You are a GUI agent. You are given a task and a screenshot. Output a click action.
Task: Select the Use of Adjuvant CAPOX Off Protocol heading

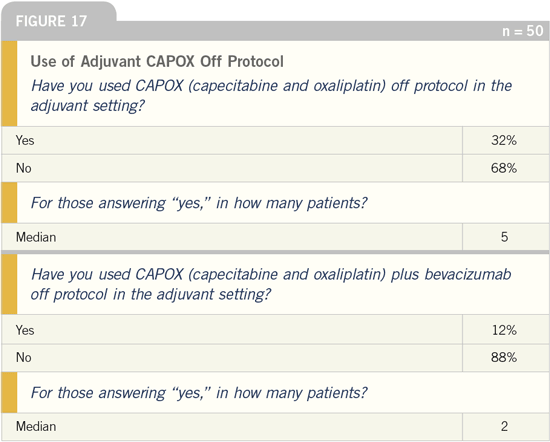(157, 61)
